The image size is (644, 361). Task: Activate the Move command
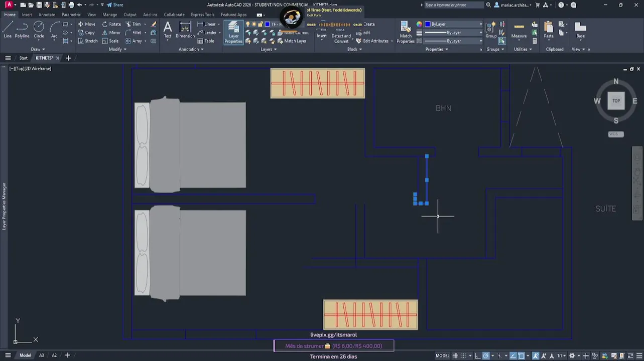87,24
